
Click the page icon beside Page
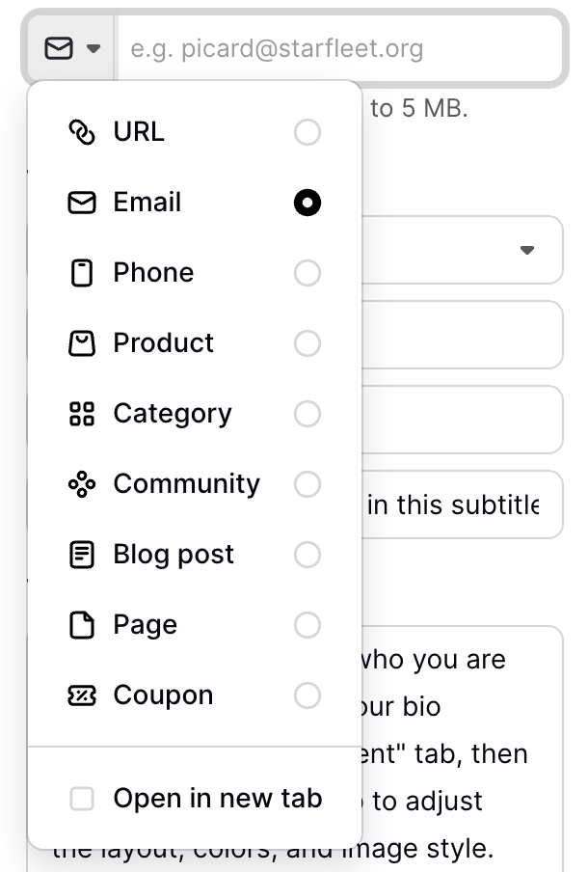click(x=82, y=625)
